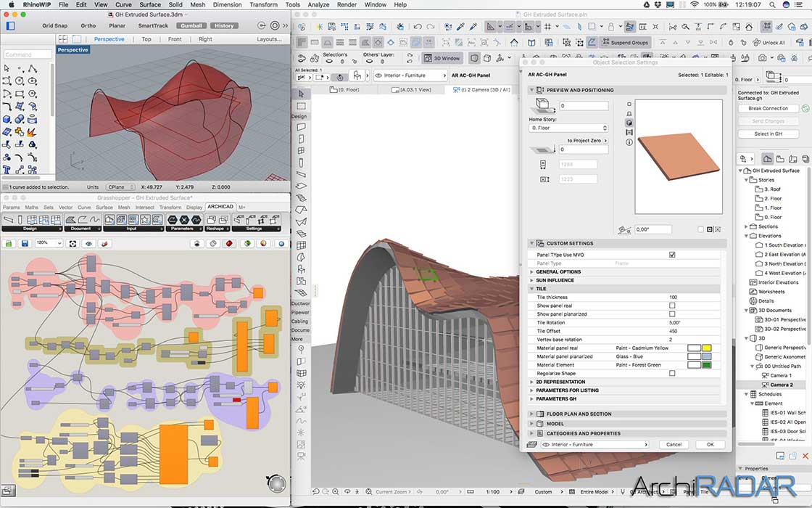Enable the Show panel real option

coord(671,306)
